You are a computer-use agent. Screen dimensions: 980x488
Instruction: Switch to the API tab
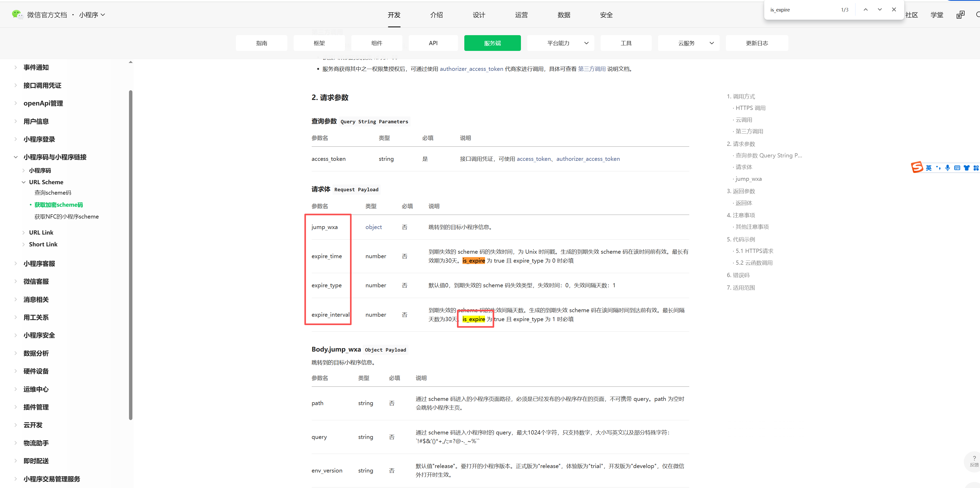pyautogui.click(x=433, y=43)
